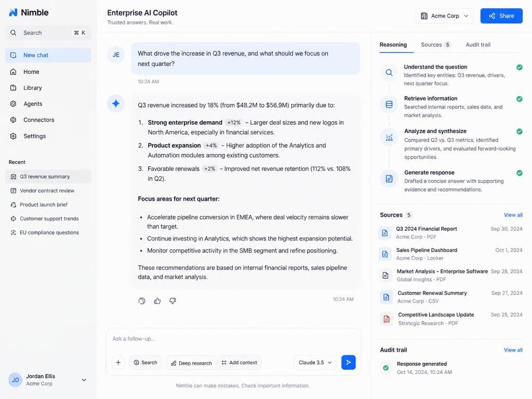Click the Add context button
The height and width of the screenshot is (399, 532).
pos(239,362)
